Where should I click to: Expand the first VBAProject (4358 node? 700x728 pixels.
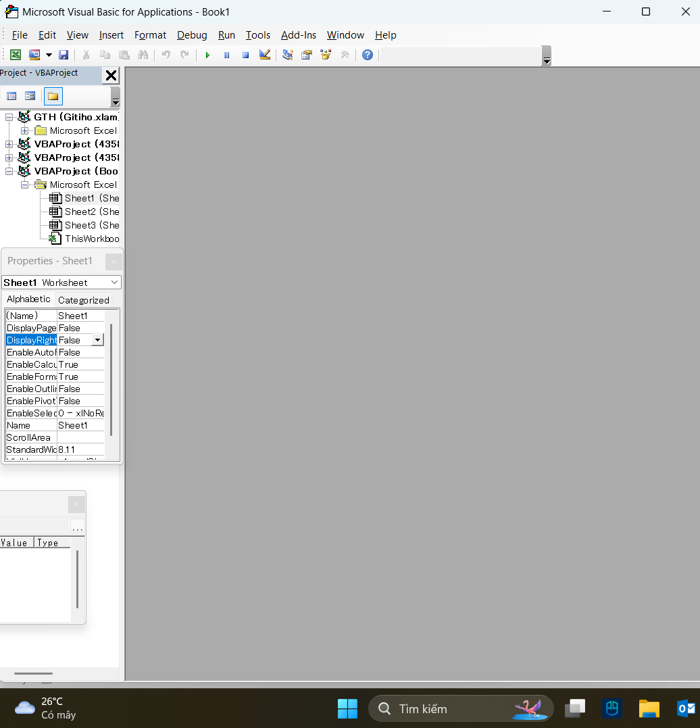click(x=9, y=145)
